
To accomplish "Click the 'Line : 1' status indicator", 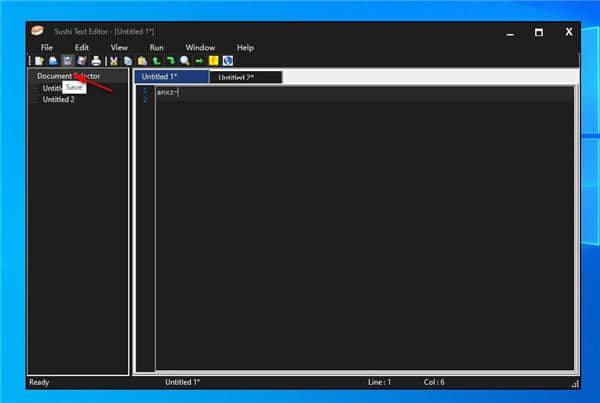I will click(379, 382).
